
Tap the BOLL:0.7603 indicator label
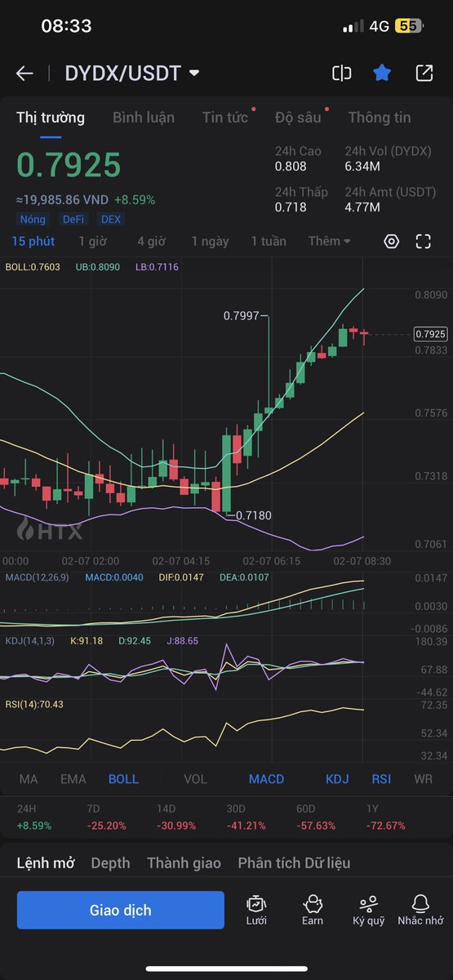32,267
